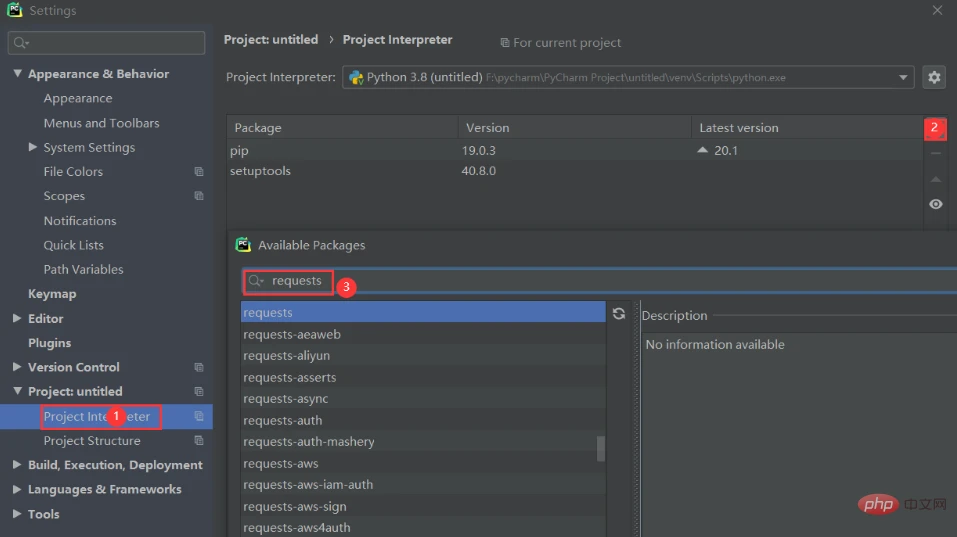Select Project Structure in the sidebar
The height and width of the screenshot is (537, 957).
click(92, 441)
